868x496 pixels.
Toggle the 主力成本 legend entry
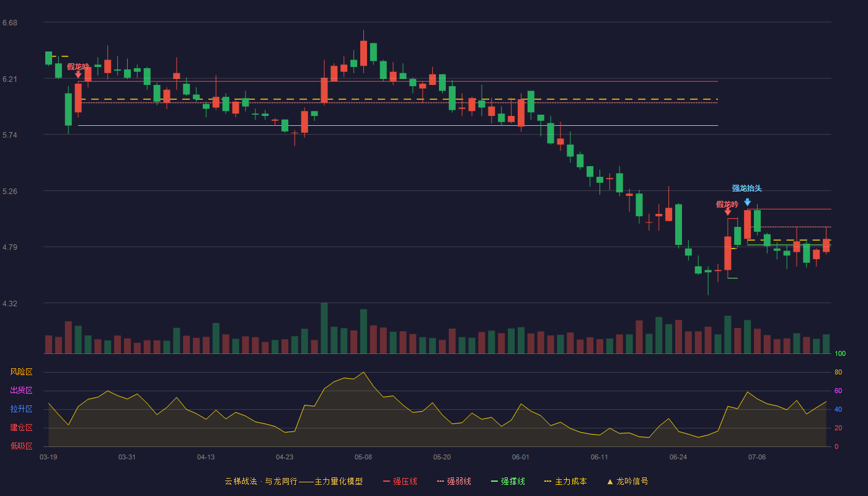565,481
